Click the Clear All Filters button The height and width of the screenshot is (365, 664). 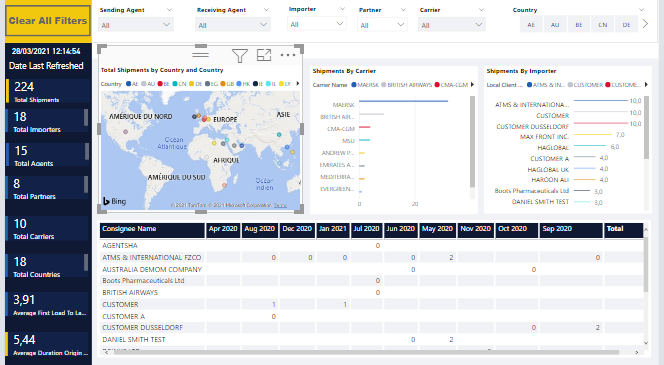coord(48,20)
